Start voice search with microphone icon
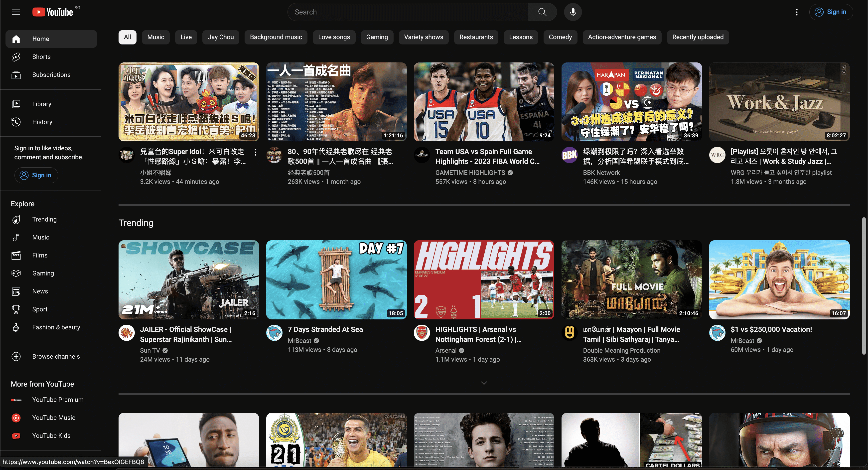This screenshot has height=470, width=868. [573, 12]
